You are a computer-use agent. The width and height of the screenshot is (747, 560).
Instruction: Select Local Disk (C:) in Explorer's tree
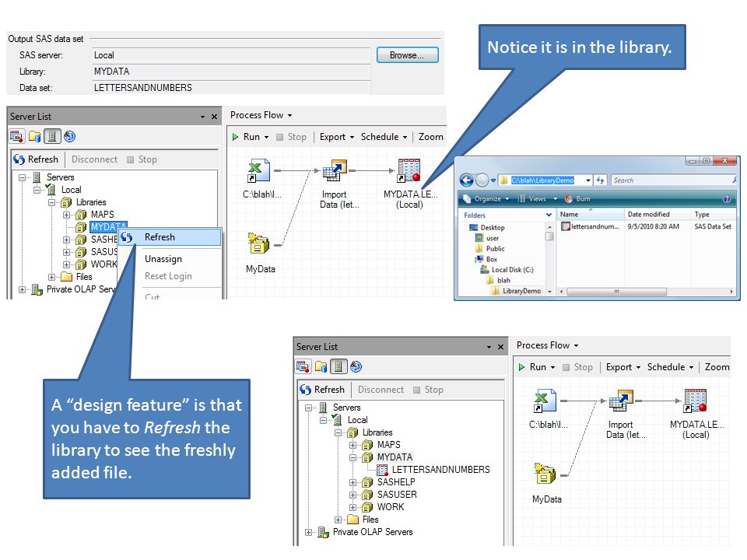point(507,270)
